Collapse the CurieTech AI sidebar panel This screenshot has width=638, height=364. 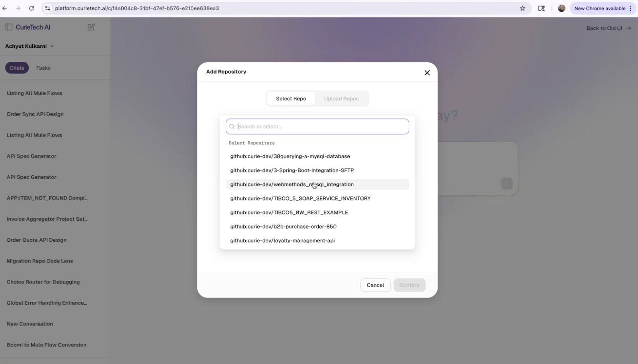click(x=8, y=27)
